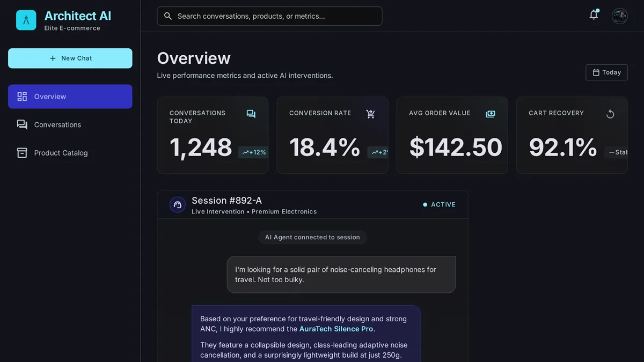This screenshot has height=362, width=644.
Task: Click the Avg Order Value cash icon
Action: point(491,114)
